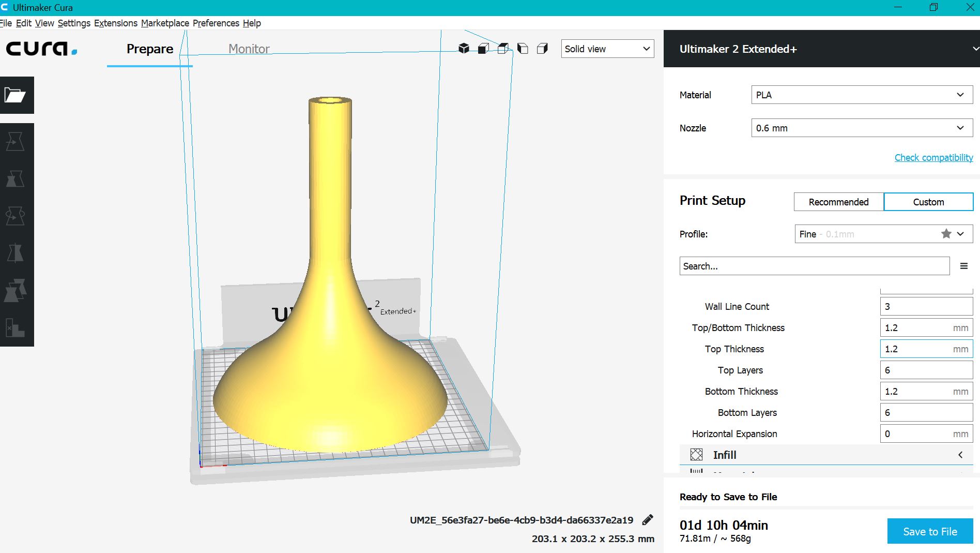Select the Move tool in the sidebar
980x553 pixels.
click(16, 141)
